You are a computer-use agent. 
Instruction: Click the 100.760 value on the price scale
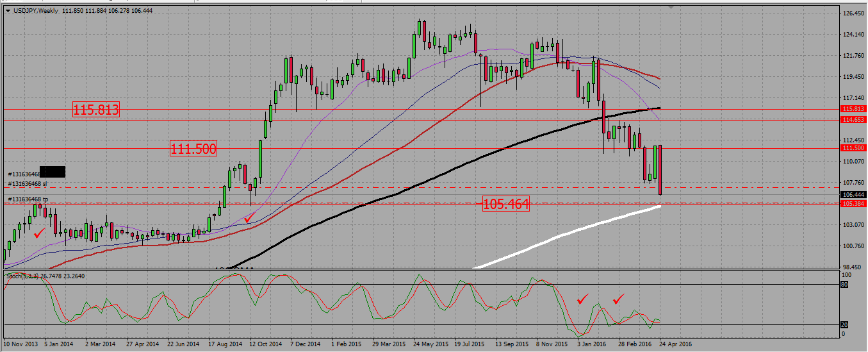pos(853,246)
